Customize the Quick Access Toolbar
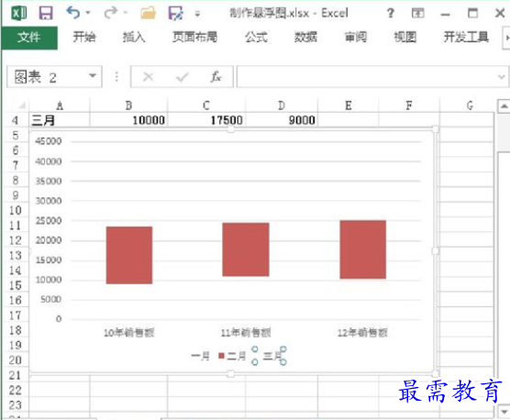The image size is (510, 420). pos(197,14)
